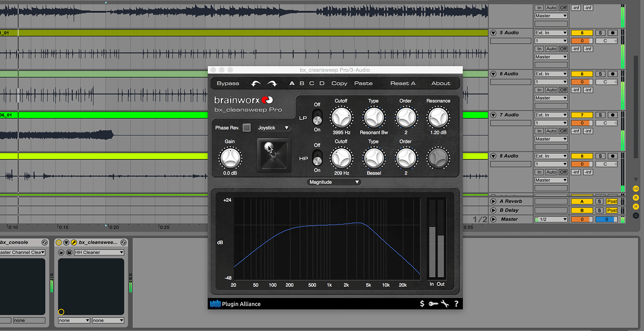The image size is (644, 331).
Task: Arm recording on track 5 Audio
Action: [613, 33]
